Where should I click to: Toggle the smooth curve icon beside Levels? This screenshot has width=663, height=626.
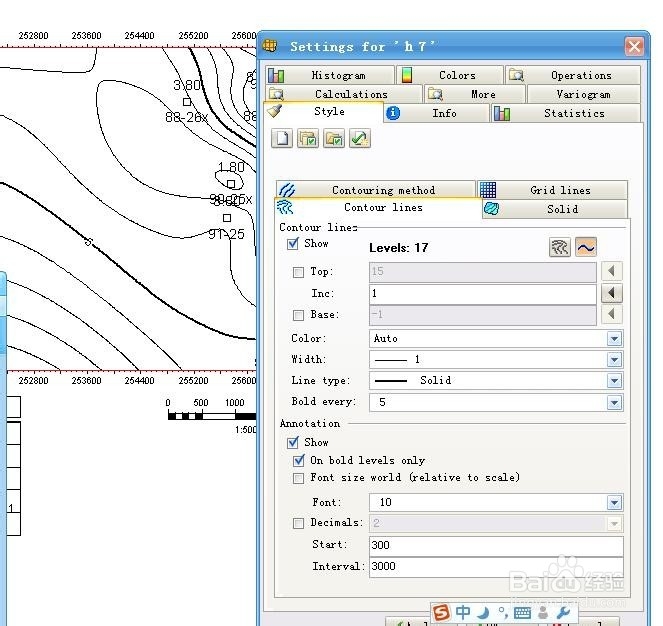586,247
